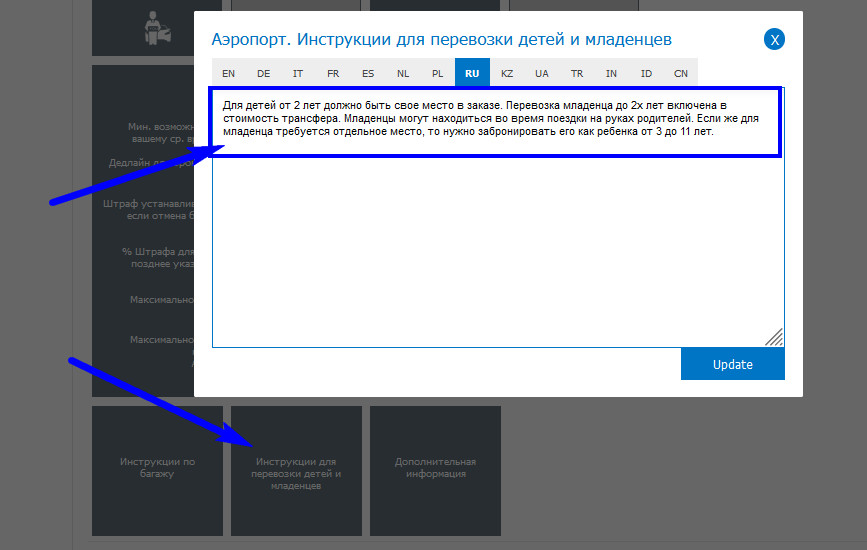
Task: Open the IN language tab
Action: tap(611, 73)
